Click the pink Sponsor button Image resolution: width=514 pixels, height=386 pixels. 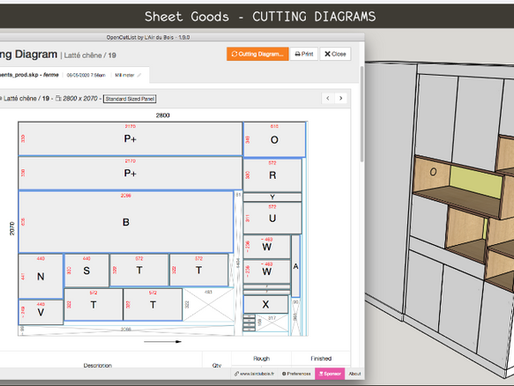coord(330,374)
